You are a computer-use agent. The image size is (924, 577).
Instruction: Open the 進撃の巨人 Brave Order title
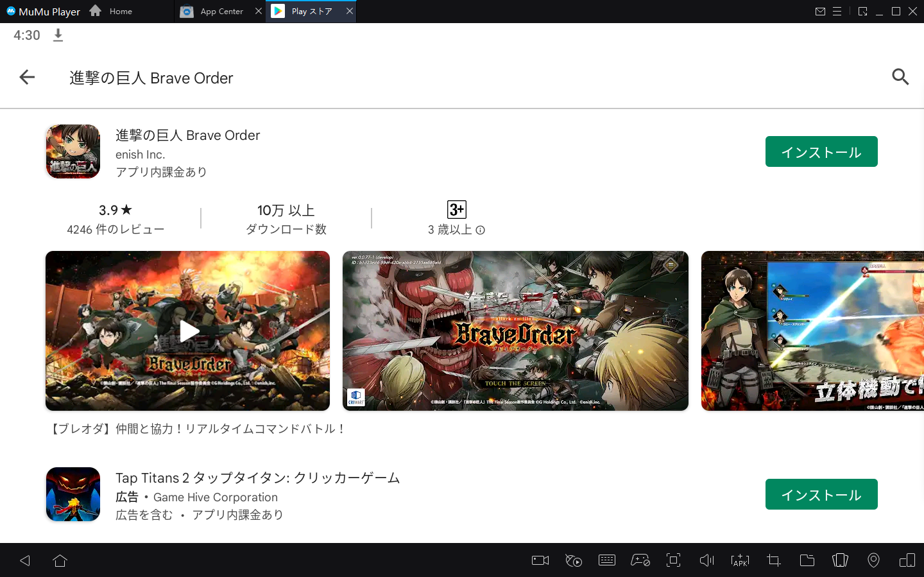pyautogui.click(x=187, y=135)
